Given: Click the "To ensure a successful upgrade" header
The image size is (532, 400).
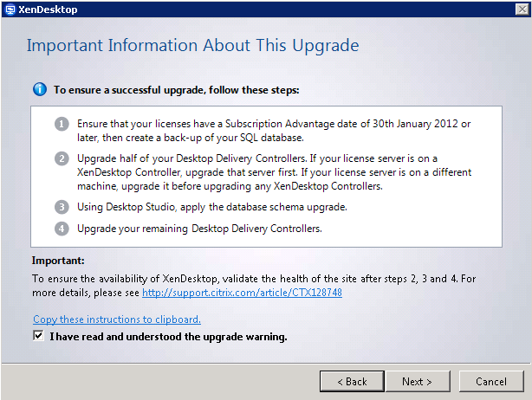Looking at the screenshot, I should click(x=177, y=88).
